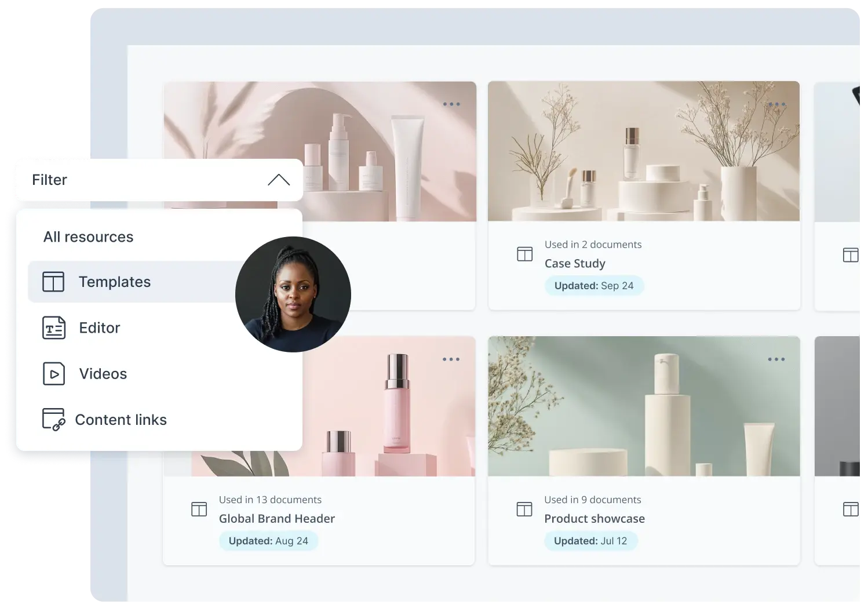Image resolution: width=868 pixels, height=615 pixels.
Task: Open the overflow menu on the Global Brand Header card
Action: click(x=451, y=359)
